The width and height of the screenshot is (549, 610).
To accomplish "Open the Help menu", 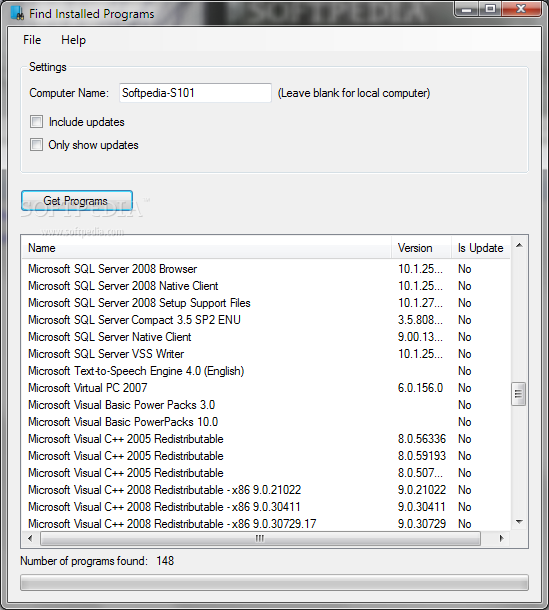I will pyautogui.click(x=74, y=40).
